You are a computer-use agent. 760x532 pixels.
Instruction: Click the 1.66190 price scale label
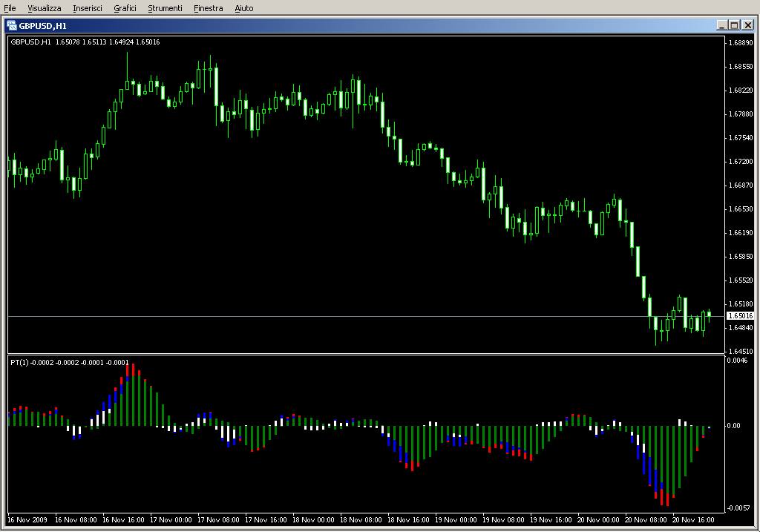pos(741,232)
